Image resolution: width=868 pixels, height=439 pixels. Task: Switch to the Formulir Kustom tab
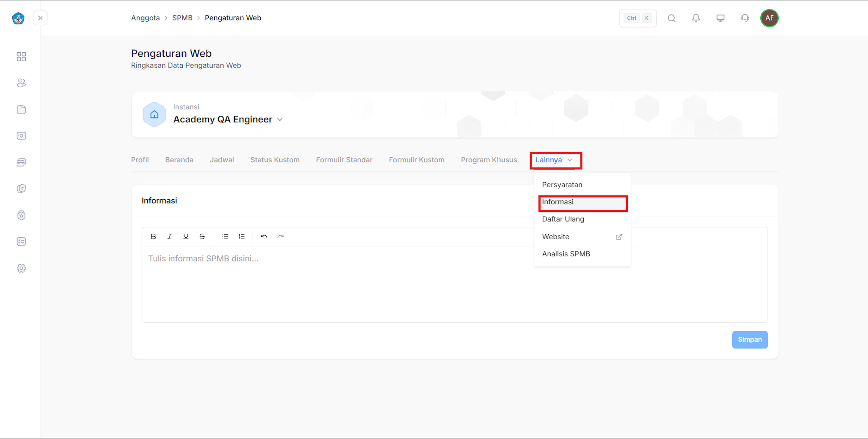(417, 160)
